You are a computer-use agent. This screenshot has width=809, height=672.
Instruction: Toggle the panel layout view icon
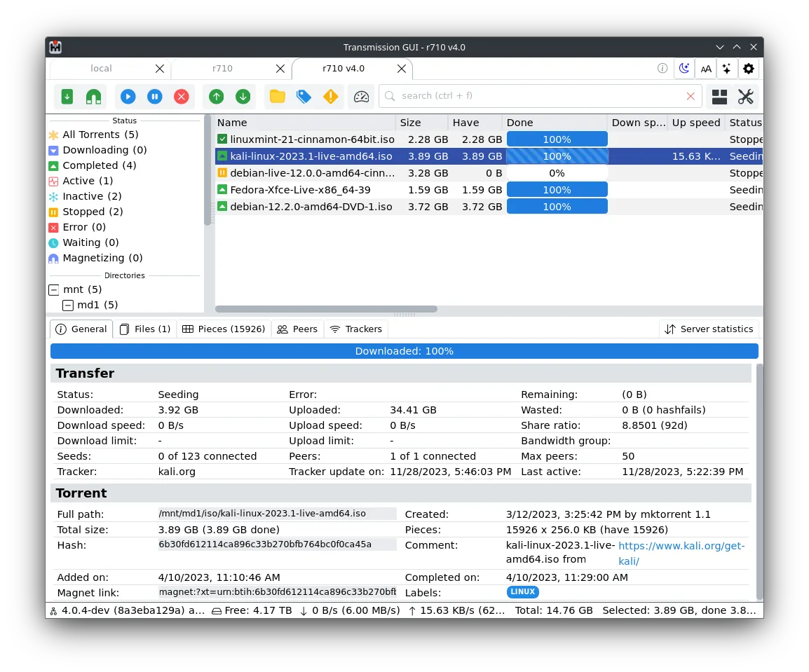[x=719, y=96]
